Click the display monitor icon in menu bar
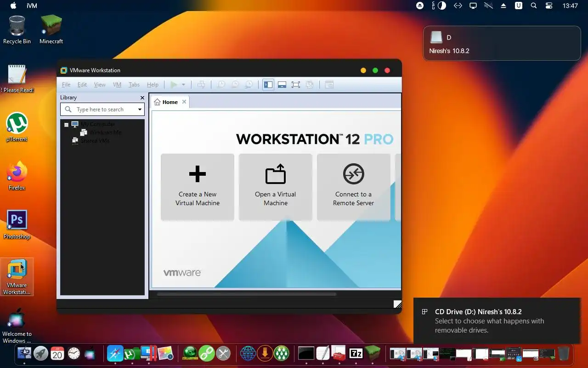588x368 pixels. pyautogui.click(x=473, y=6)
